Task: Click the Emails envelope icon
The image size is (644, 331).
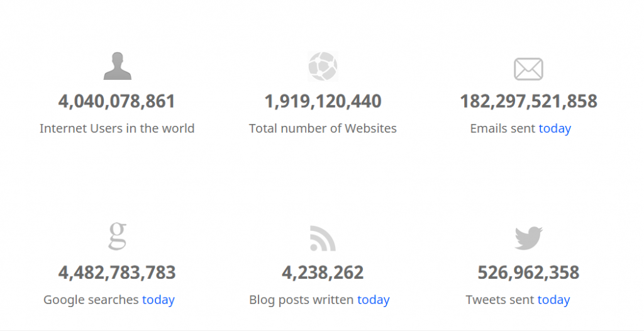Action: point(528,69)
